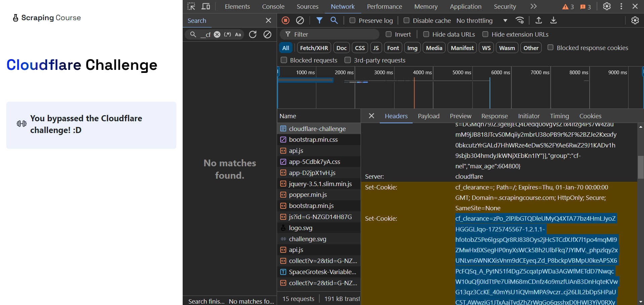Click the import HAR upload icon
Image resolution: width=644 pixels, height=305 pixels.
pos(539,20)
